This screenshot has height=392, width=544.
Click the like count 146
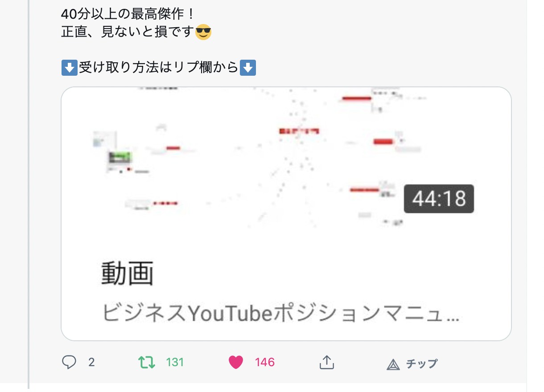[x=265, y=363]
